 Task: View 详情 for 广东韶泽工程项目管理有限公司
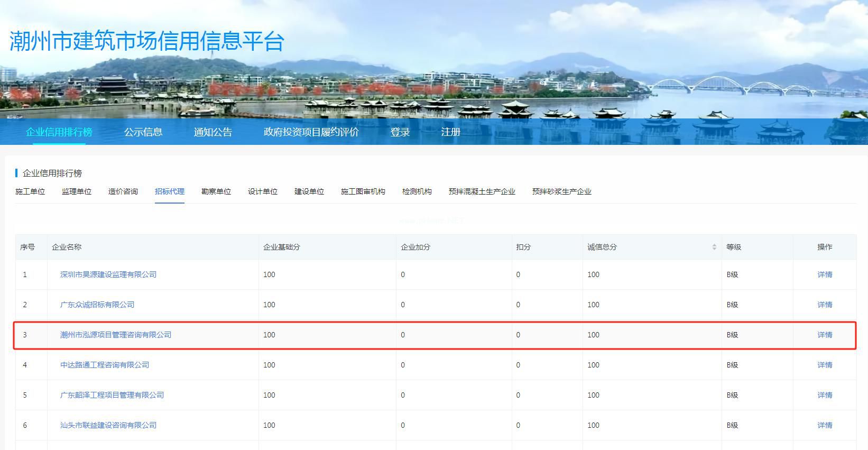[825, 395]
